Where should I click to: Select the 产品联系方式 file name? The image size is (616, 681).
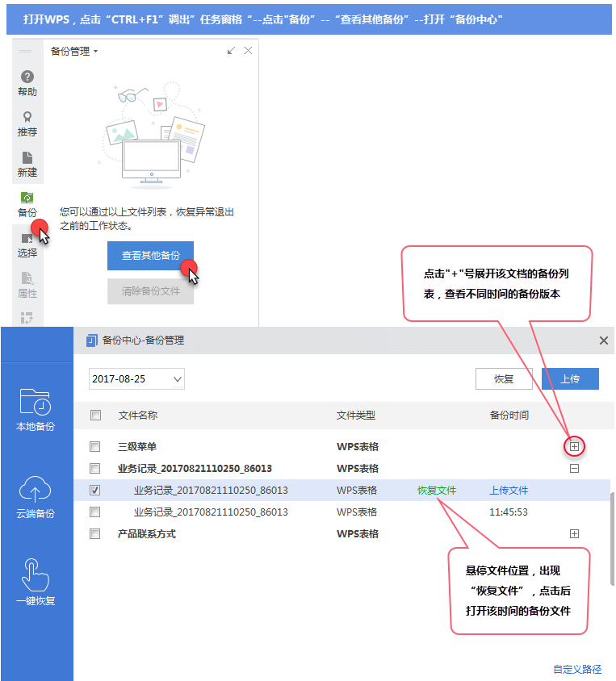point(147,534)
